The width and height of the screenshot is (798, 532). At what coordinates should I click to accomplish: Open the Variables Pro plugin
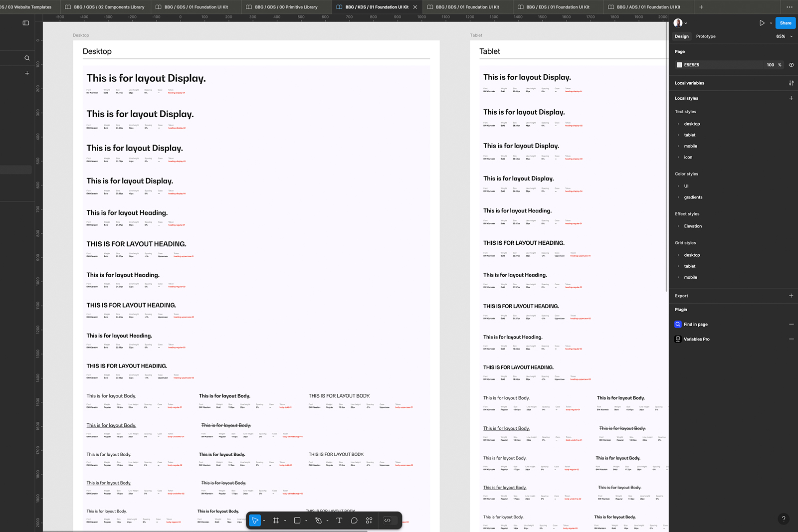point(696,339)
